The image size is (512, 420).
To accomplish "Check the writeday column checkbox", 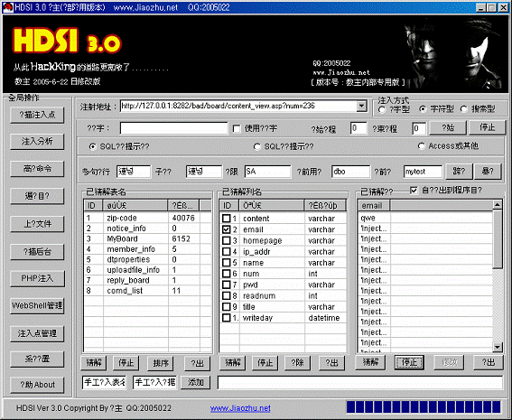I will 227,318.
